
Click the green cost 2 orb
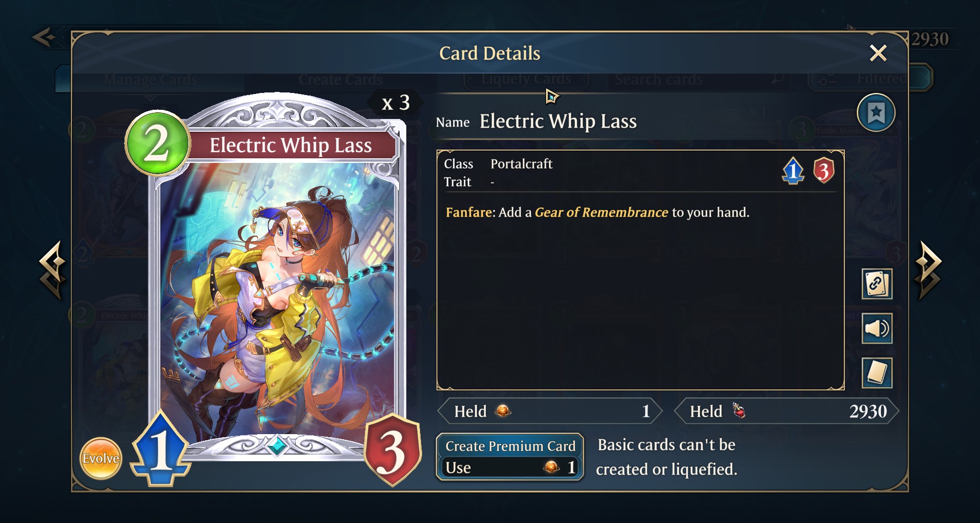[x=157, y=144]
